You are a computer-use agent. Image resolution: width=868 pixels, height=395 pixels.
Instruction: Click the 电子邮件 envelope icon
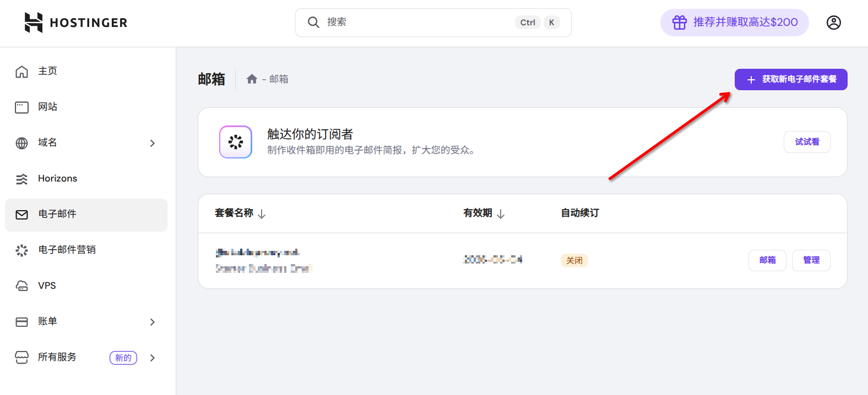click(21, 215)
